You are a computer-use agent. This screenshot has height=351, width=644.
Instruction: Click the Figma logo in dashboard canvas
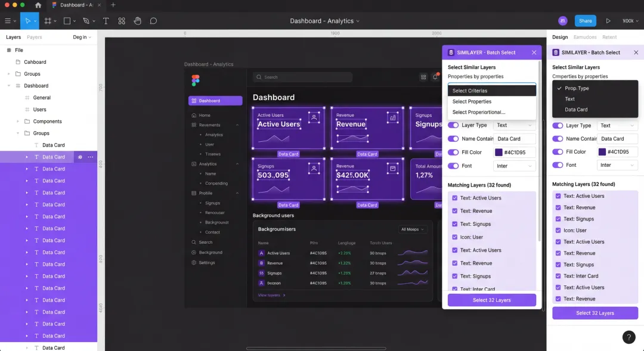pos(196,80)
